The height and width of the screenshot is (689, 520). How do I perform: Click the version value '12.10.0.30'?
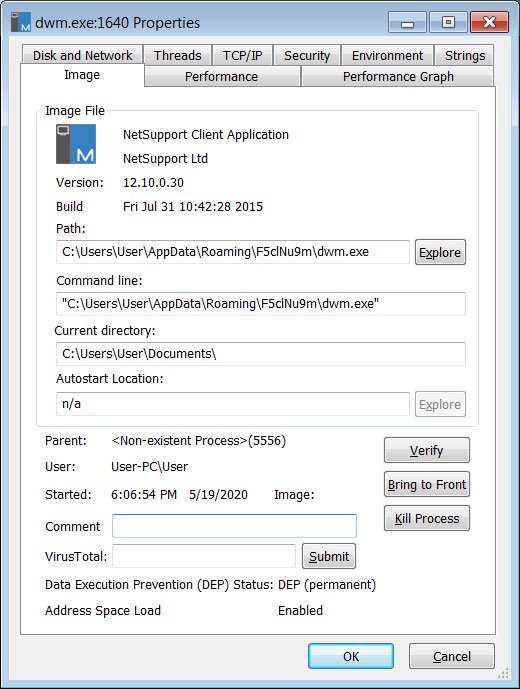153,182
